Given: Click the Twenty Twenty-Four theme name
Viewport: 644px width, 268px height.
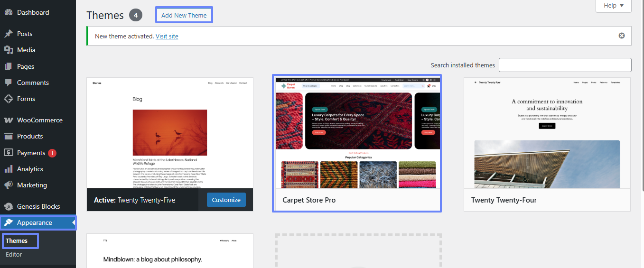Looking at the screenshot, I should pyautogui.click(x=504, y=200).
